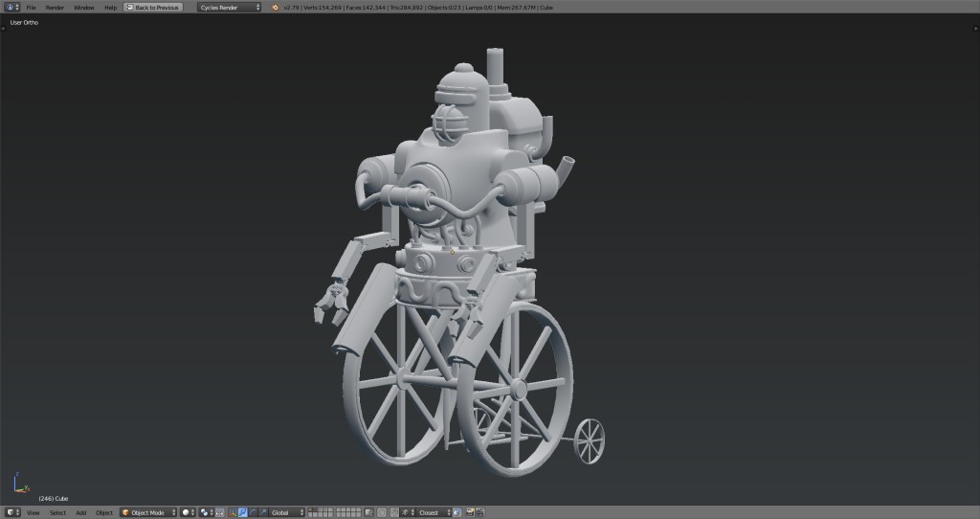Toggle the 3D manipulator axes widget
980x519 pixels.
232,512
